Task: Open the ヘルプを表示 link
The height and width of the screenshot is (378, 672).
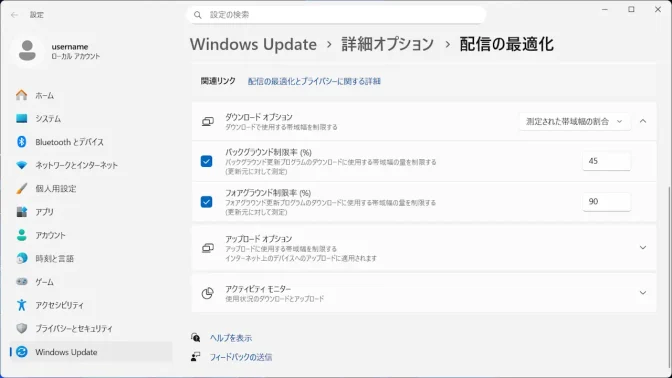Action: coord(231,338)
